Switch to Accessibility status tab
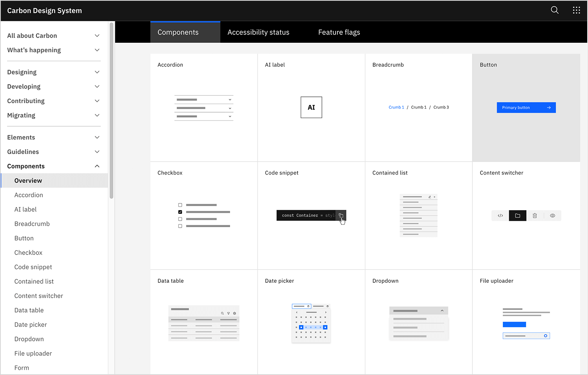Viewport: 588px width, 375px height. click(x=258, y=32)
